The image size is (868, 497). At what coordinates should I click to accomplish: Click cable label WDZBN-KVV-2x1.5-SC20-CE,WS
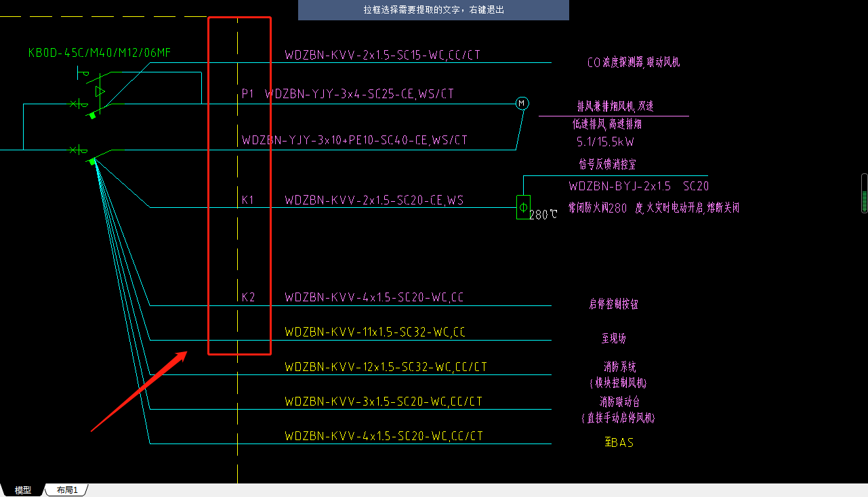click(374, 200)
